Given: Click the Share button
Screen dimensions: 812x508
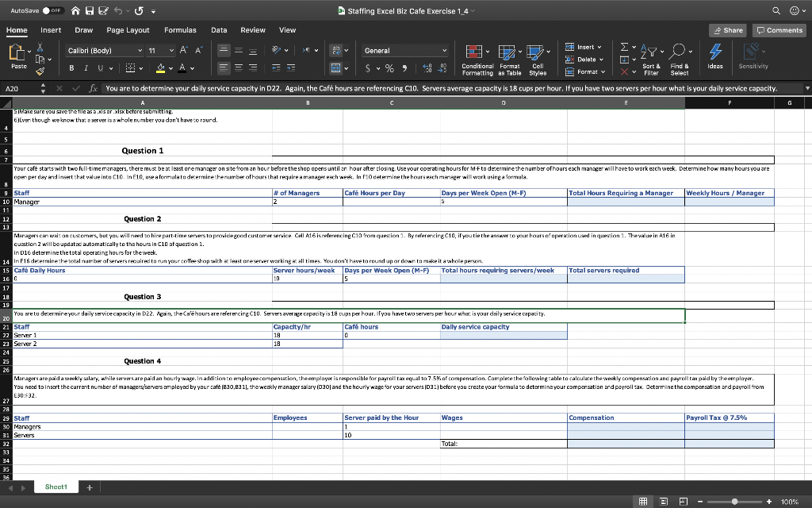Looking at the screenshot, I should tap(727, 29).
